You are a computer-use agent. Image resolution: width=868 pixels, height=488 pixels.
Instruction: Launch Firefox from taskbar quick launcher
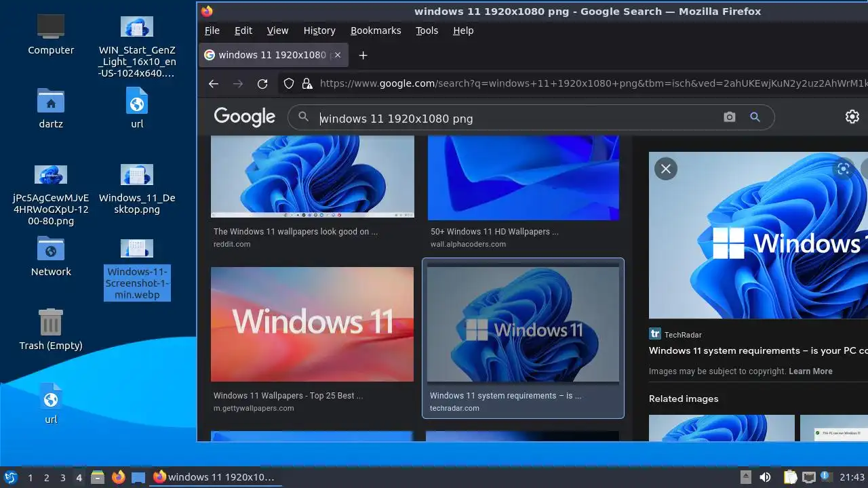click(118, 477)
